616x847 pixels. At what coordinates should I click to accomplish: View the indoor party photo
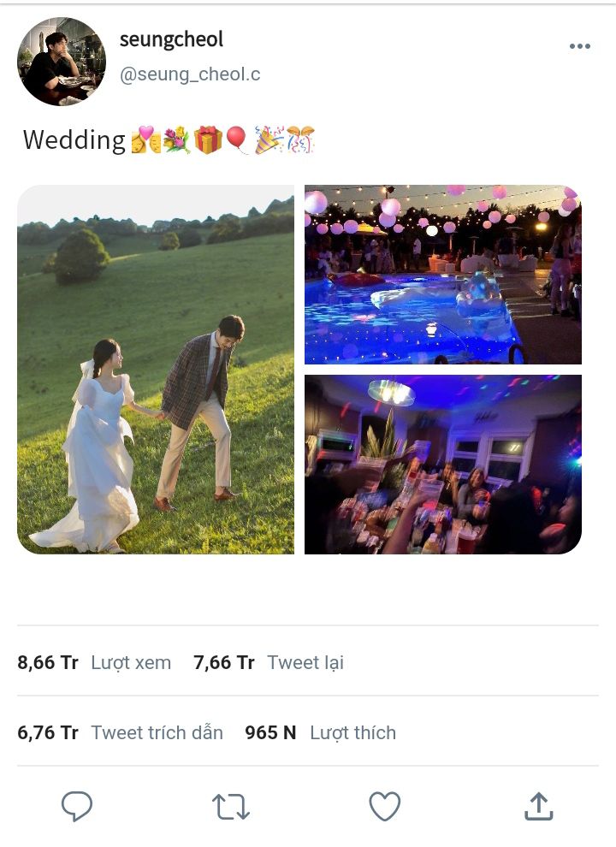pos(443,465)
